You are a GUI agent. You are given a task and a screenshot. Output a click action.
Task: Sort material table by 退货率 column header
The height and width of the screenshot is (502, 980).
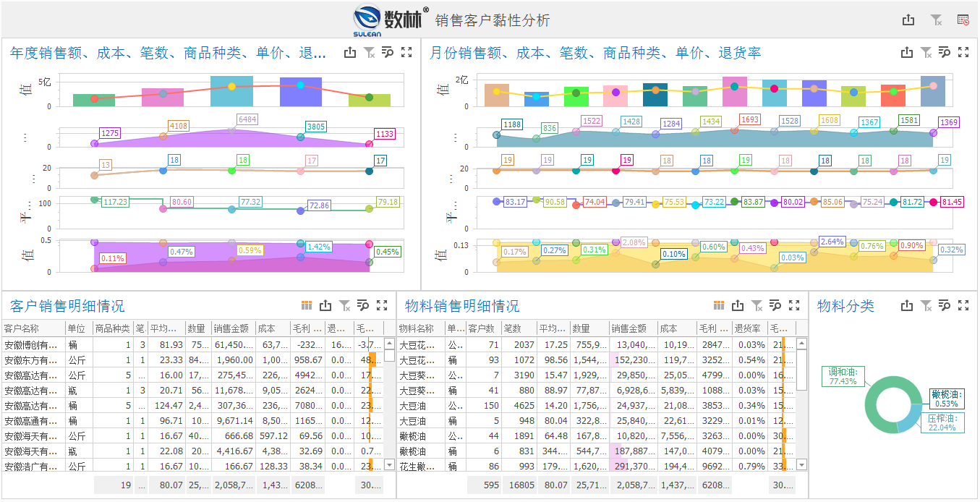point(749,328)
